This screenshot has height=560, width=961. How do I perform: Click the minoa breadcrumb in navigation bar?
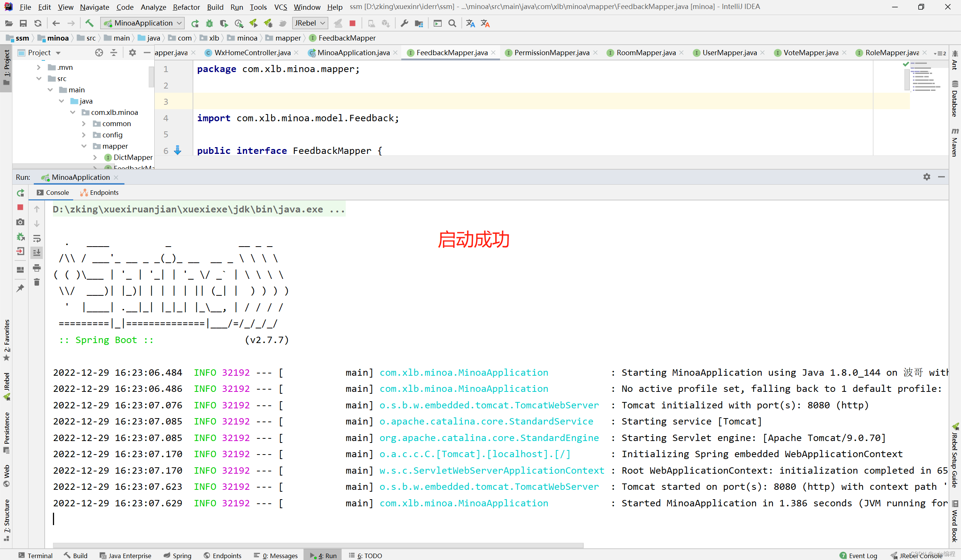tap(53, 38)
